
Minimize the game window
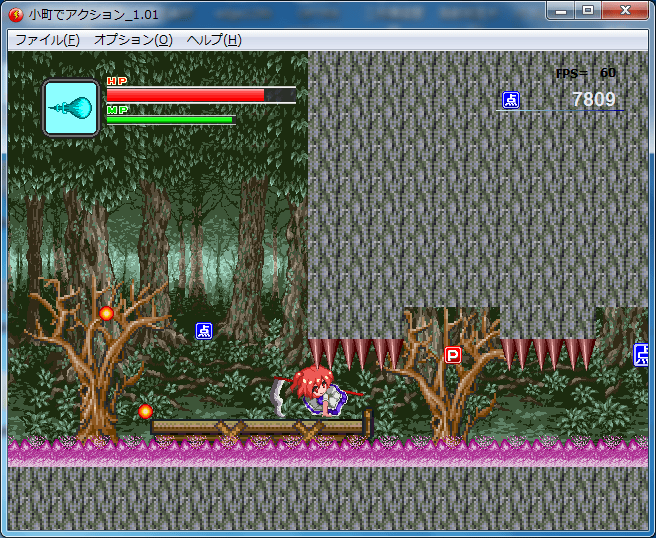point(561,10)
